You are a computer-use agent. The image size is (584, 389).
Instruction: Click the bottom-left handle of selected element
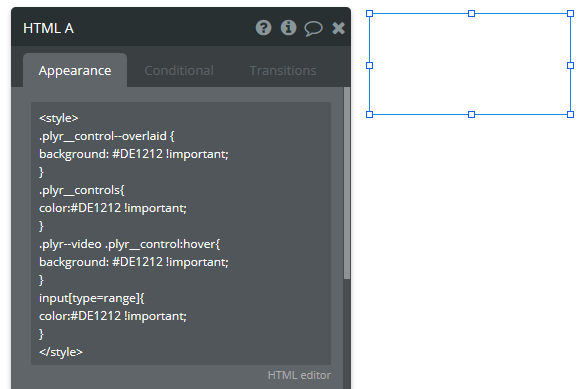tap(369, 114)
